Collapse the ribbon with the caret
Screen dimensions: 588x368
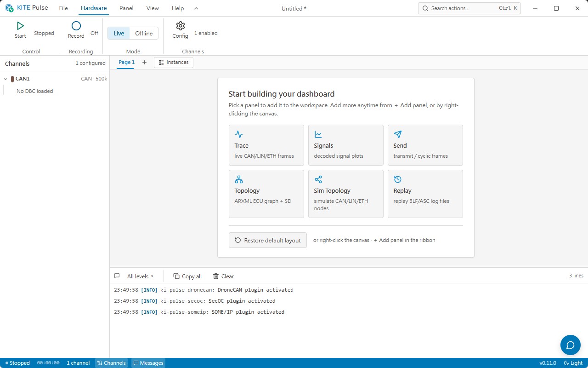click(196, 8)
